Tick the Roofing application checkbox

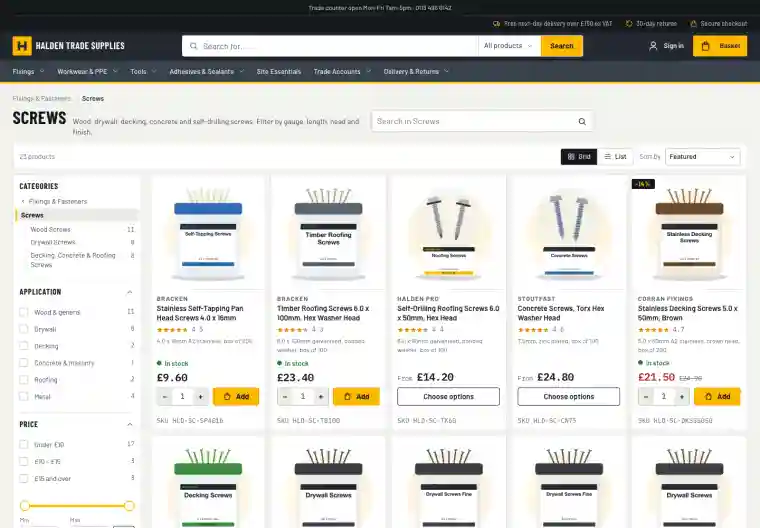23,380
